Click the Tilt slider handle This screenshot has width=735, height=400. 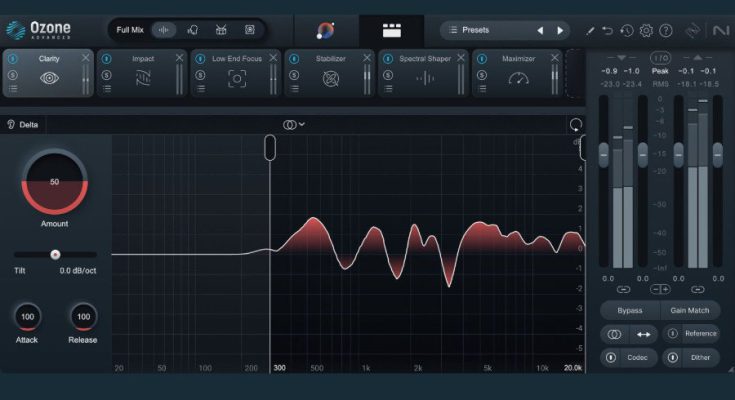(x=55, y=255)
